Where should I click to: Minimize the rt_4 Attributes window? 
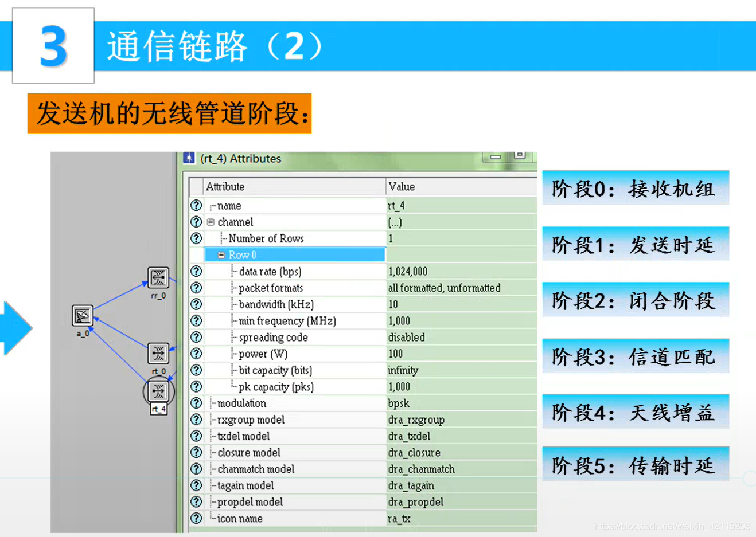coord(496,156)
